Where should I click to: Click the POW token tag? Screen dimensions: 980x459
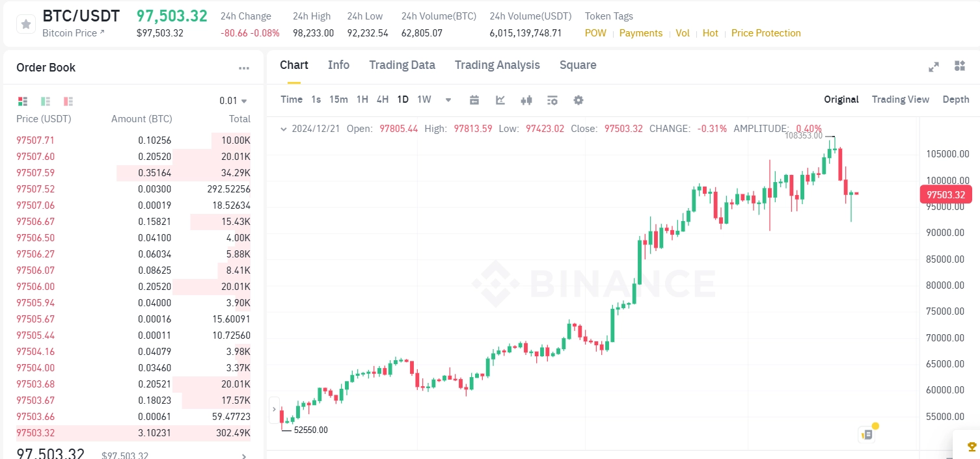595,33
